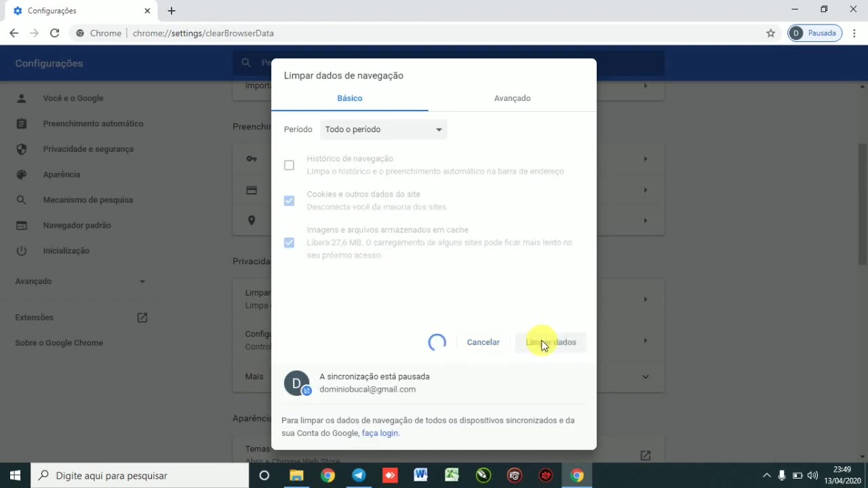Click the person icon in sidebar
Screen dimensions: 868x488
(x=22, y=98)
